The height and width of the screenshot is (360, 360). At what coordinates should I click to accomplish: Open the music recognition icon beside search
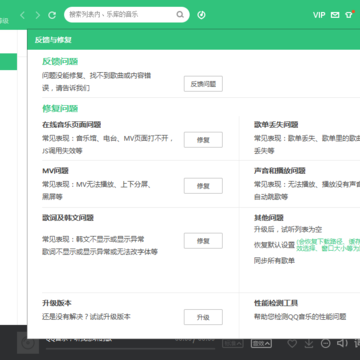coord(201,15)
